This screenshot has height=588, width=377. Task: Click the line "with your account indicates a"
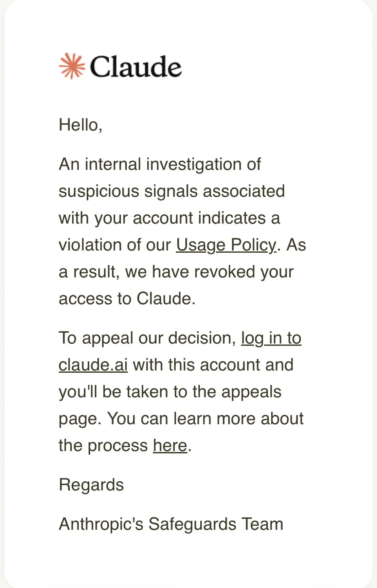pos(169,218)
